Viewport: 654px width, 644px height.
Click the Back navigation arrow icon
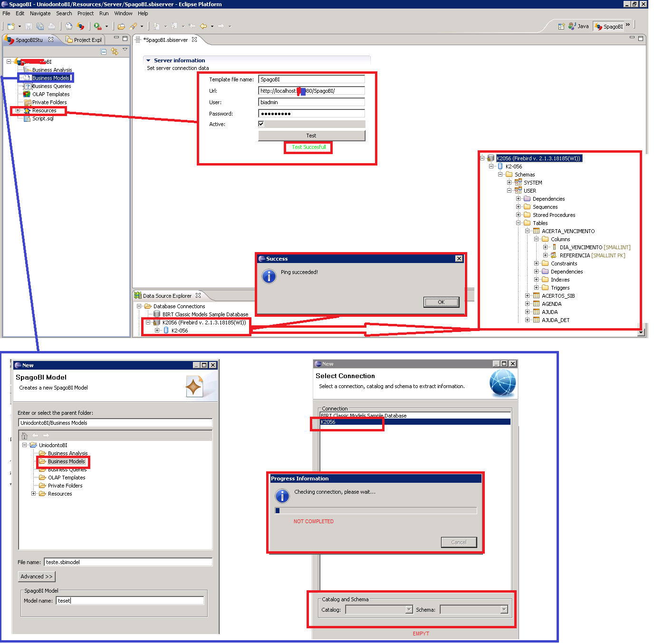click(x=203, y=26)
